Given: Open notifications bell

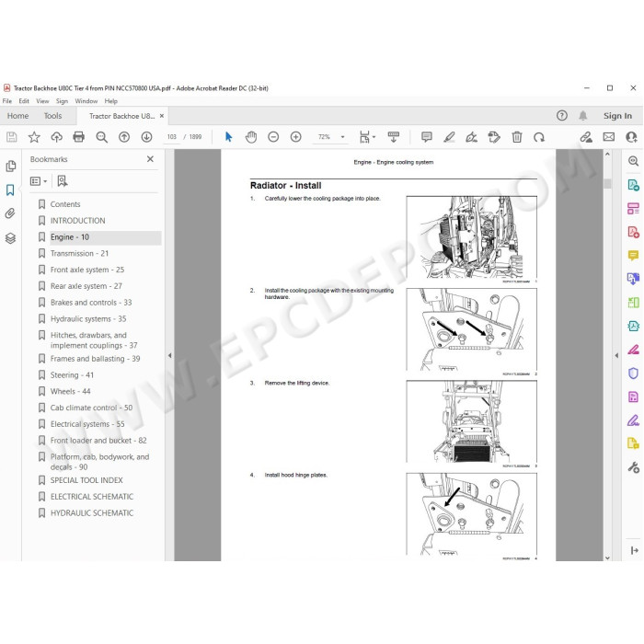Looking at the screenshot, I should click(x=582, y=116).
